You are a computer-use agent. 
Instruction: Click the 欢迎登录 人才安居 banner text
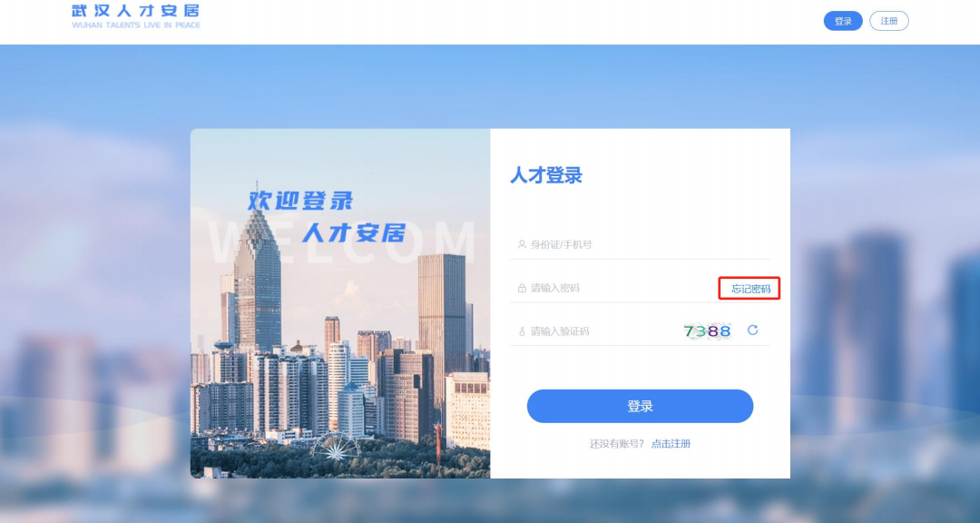(327, 216)
